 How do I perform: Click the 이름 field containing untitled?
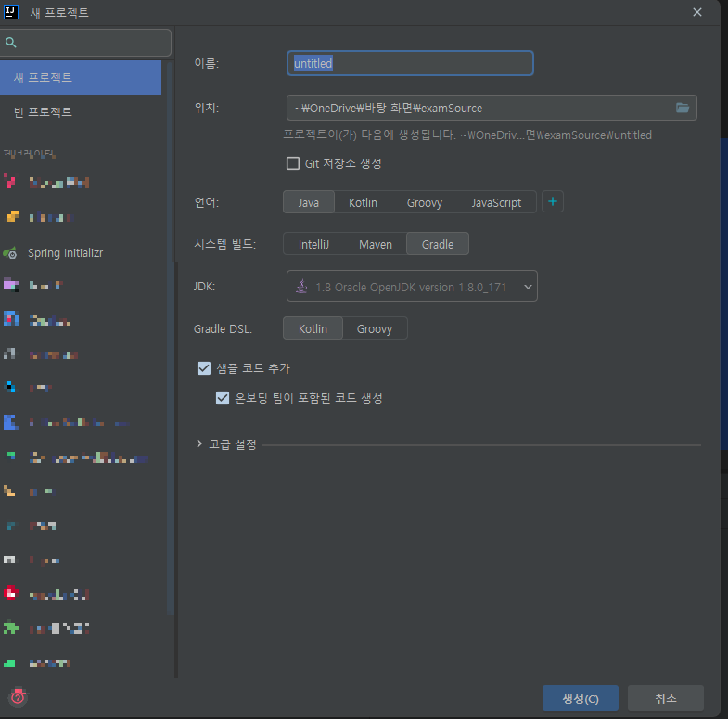411,63
